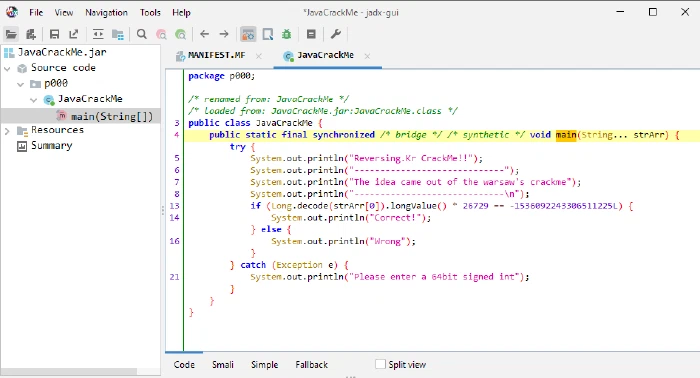Switch to the Simple view
700x378 pixels.
click(x=264, y=365)
